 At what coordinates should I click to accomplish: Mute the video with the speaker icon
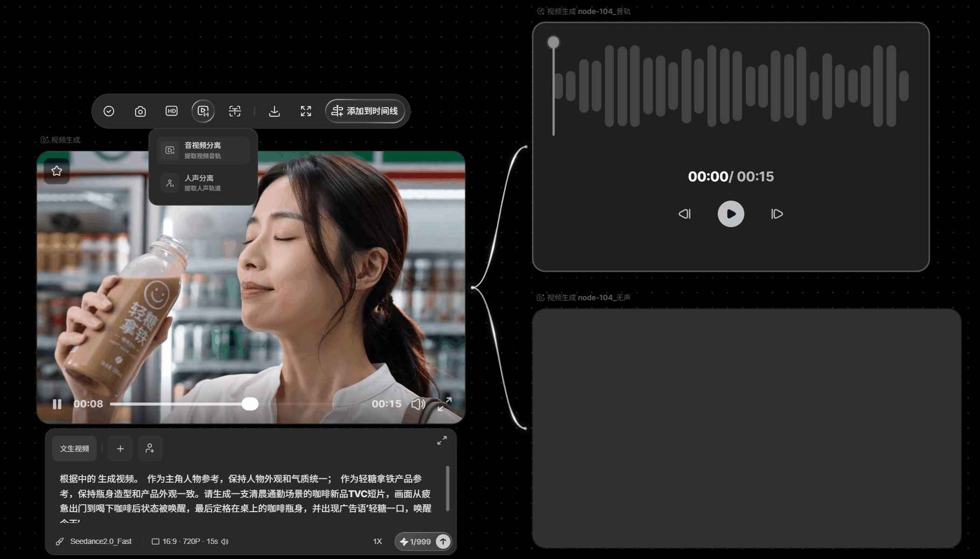pyautogui.click(x=418, y=404)
